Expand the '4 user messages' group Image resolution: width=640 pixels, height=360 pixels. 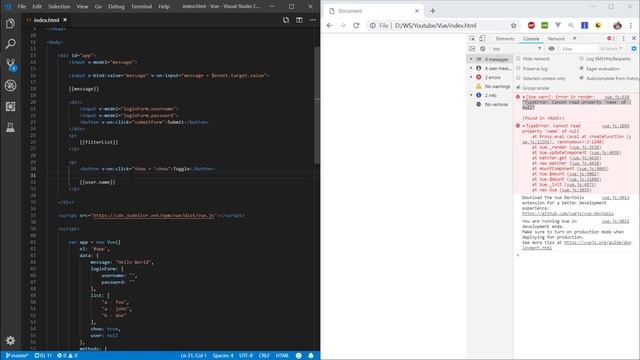(471, 68)
